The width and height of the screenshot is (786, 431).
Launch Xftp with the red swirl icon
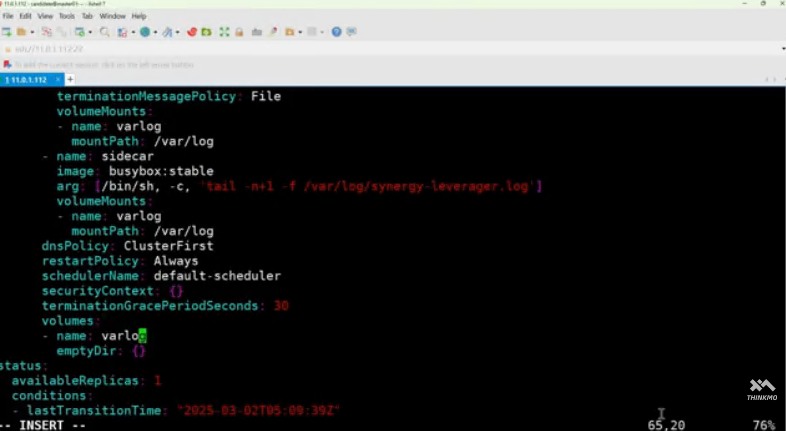click(x=192, y=32)
